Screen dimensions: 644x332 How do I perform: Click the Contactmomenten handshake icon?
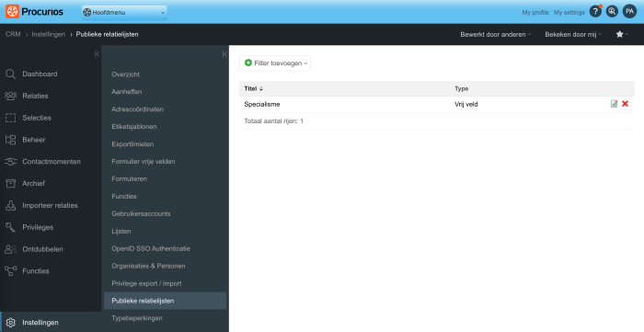[x=10, y=162]
